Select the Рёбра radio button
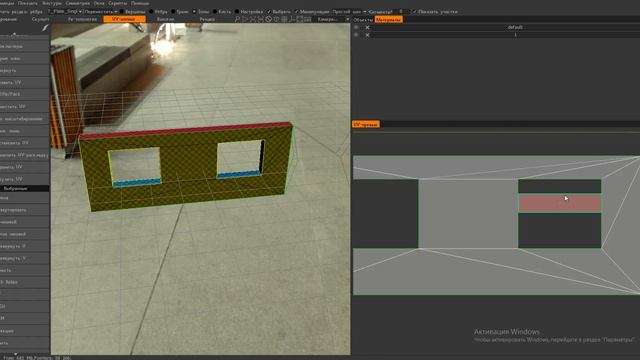640x360 pixels. 151,11
